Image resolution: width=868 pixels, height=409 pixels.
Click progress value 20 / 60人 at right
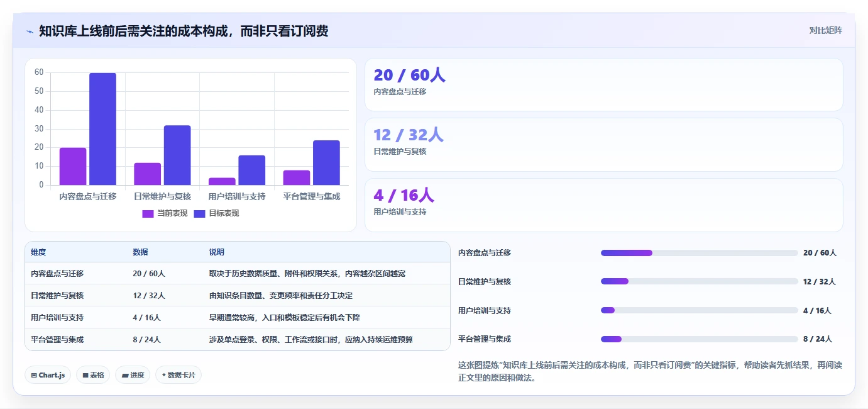[820, 253]
